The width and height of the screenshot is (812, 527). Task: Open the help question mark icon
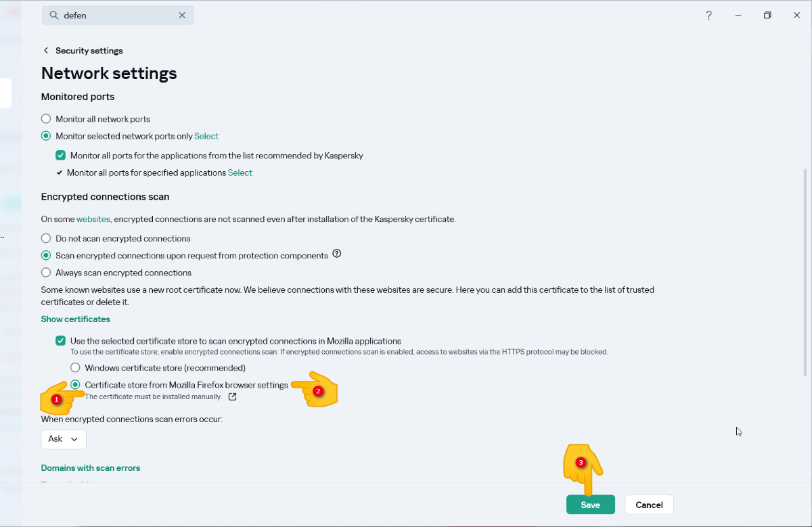708,16
